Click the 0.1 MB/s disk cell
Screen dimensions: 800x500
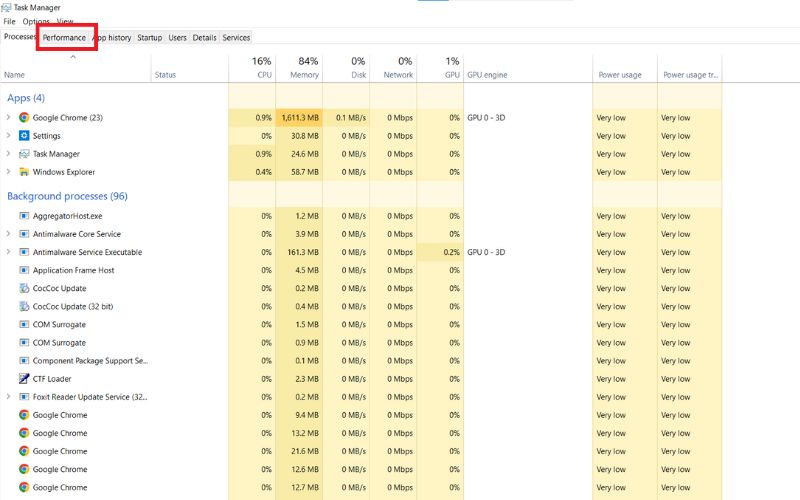tap(346, 117)
